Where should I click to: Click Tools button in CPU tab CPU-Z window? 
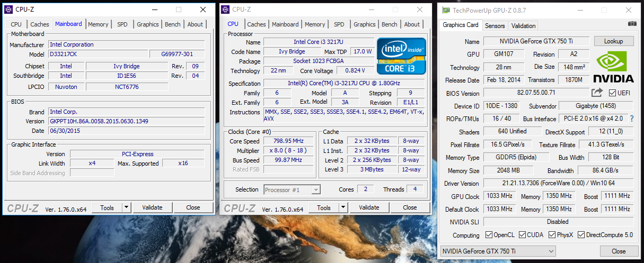point(324,207)
